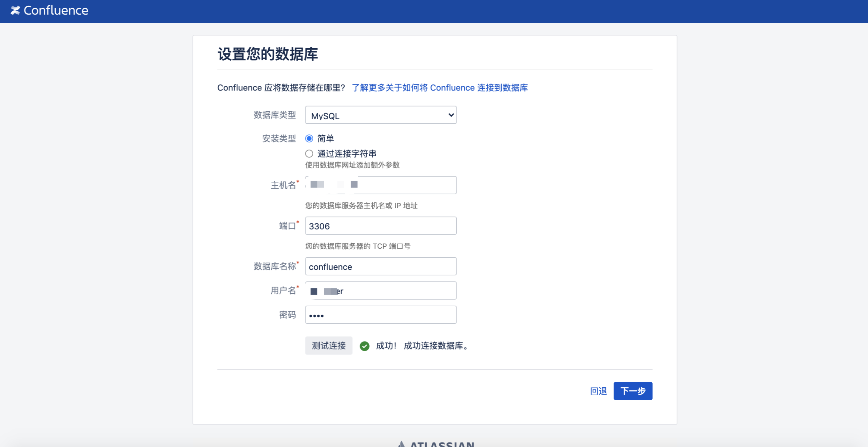Click the 用户名 input field

380,290
